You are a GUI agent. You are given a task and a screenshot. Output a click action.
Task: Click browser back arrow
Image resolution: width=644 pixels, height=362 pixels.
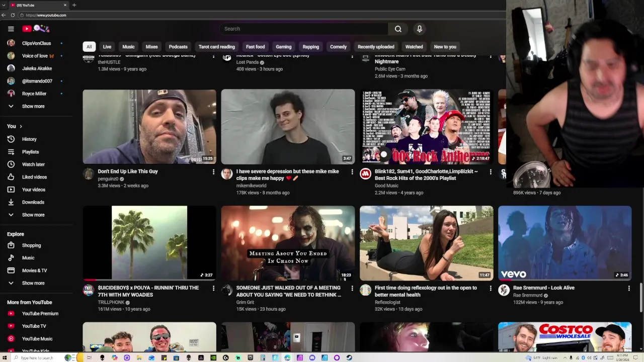click(4, 15)
